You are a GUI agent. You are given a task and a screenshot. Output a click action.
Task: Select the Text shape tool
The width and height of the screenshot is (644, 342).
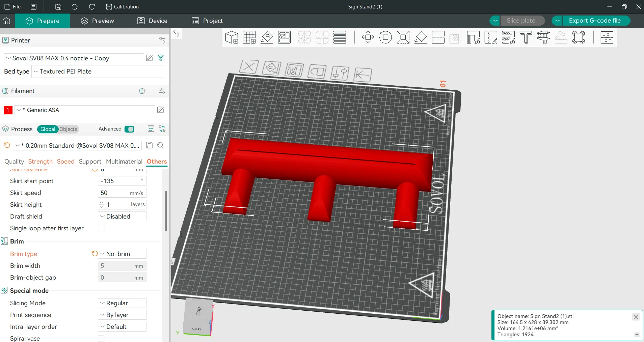coord(526,37)
